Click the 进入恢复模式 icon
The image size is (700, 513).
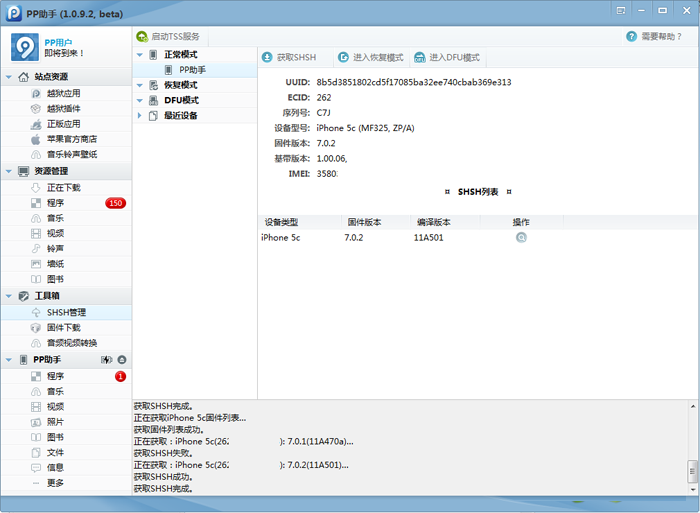coord(343,57)
